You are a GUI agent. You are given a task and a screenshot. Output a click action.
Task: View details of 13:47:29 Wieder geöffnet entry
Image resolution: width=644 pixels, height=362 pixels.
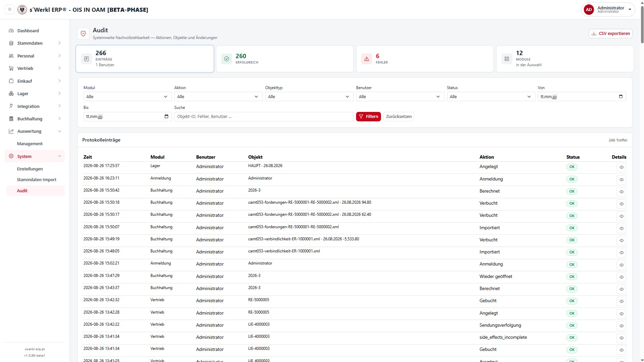pyautogui.click(x=621, y=277)
